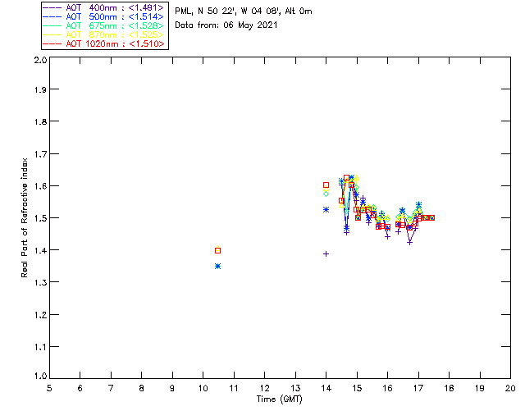Click the x-axis label 10
This screenshot has height=420, width=525.
pyautogui.click(x=203, y=388)
